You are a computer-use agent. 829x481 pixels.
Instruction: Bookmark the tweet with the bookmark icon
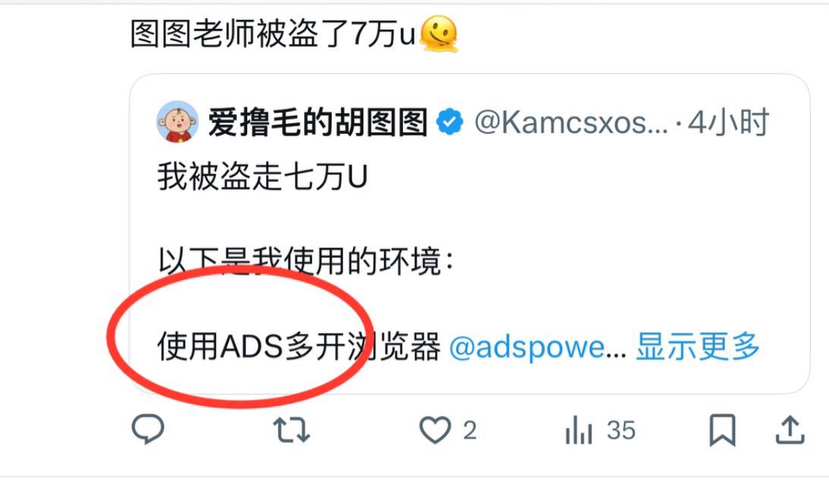pyautogui.click(x=723, y=430)
